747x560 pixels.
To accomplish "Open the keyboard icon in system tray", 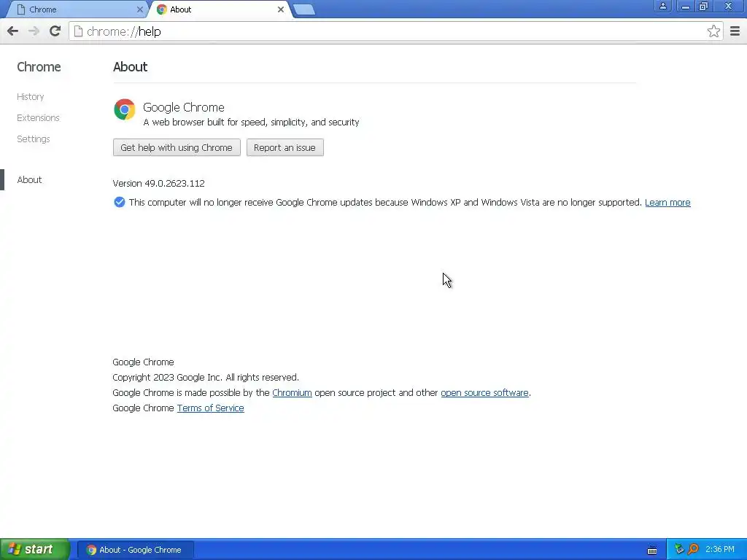I will tap(652, 550).
